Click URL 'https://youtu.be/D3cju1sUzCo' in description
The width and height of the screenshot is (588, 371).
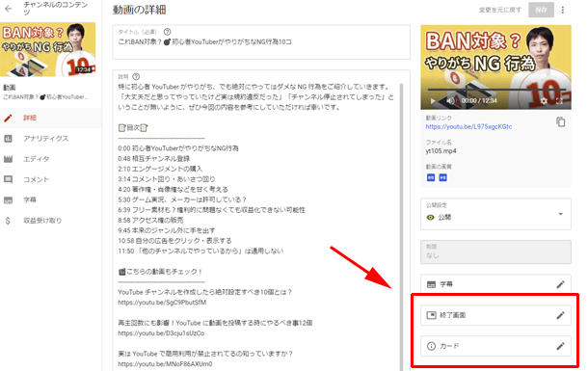161,333
